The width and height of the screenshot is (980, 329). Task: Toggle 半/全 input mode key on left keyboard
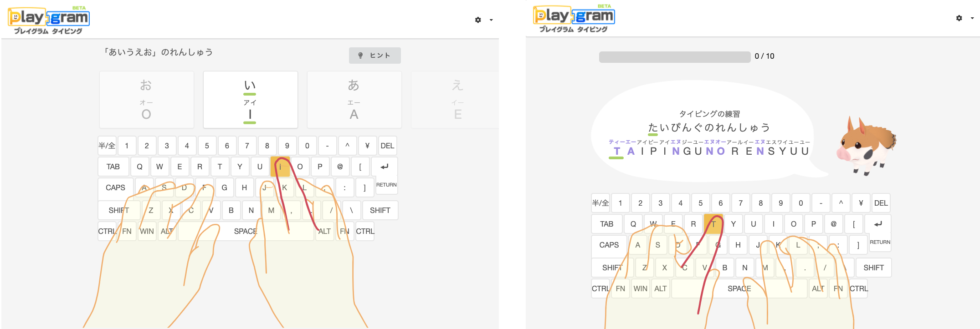tap(107, 146)
